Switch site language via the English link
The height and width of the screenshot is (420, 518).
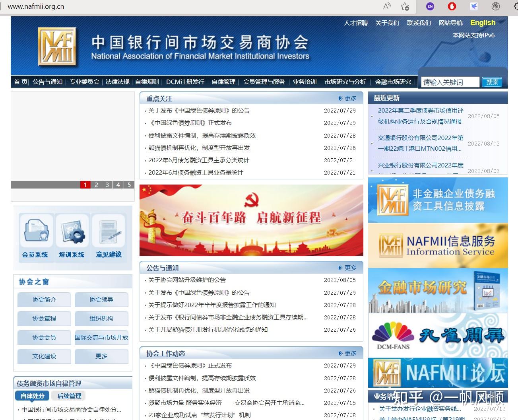[x=482, y=23]
